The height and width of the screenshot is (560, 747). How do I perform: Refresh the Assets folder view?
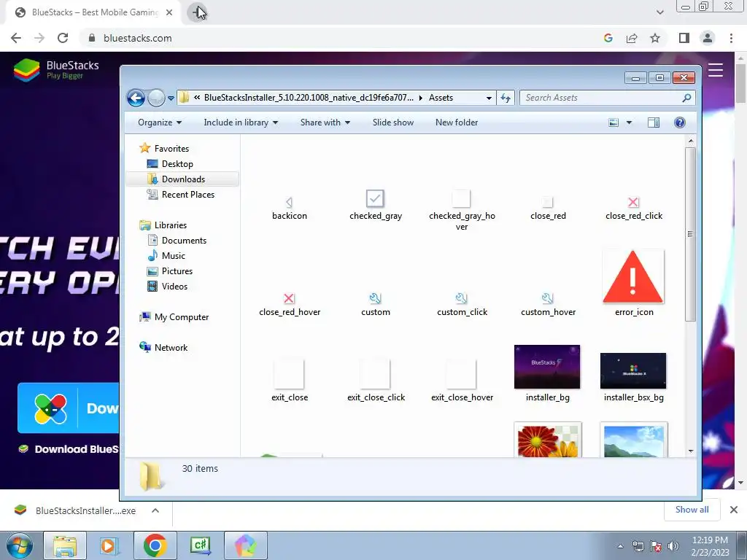506,98
